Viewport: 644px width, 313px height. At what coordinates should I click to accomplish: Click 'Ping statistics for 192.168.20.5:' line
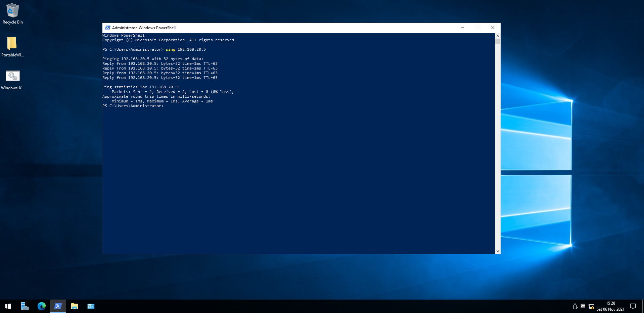pyautogui.click(x=141, y=87)
